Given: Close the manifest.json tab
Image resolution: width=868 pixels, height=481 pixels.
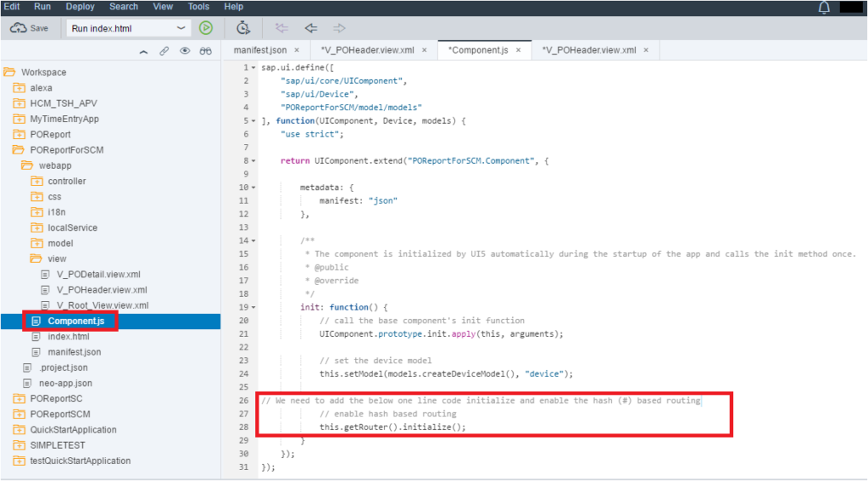Looking at the screenshot, I should pyautogui.click(x=297, y=50).
